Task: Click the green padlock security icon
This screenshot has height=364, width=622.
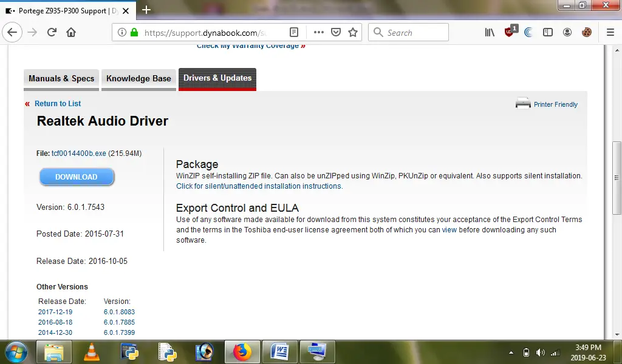Action: pyautogui.click(x=134, y=33)
